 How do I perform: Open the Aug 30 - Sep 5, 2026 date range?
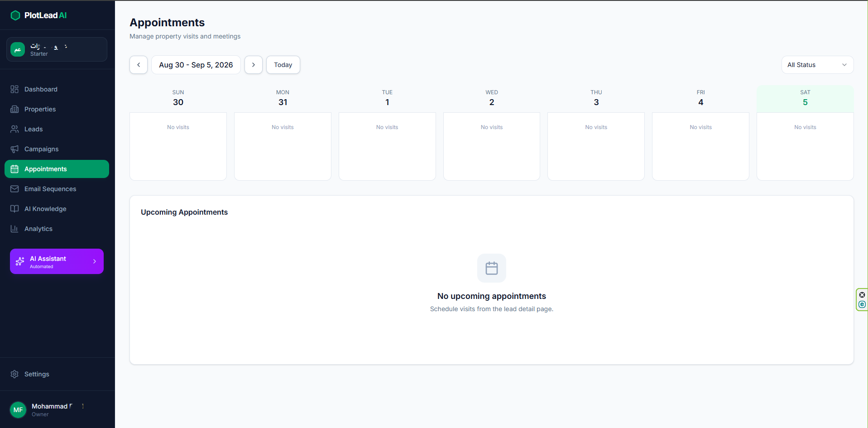196,65
